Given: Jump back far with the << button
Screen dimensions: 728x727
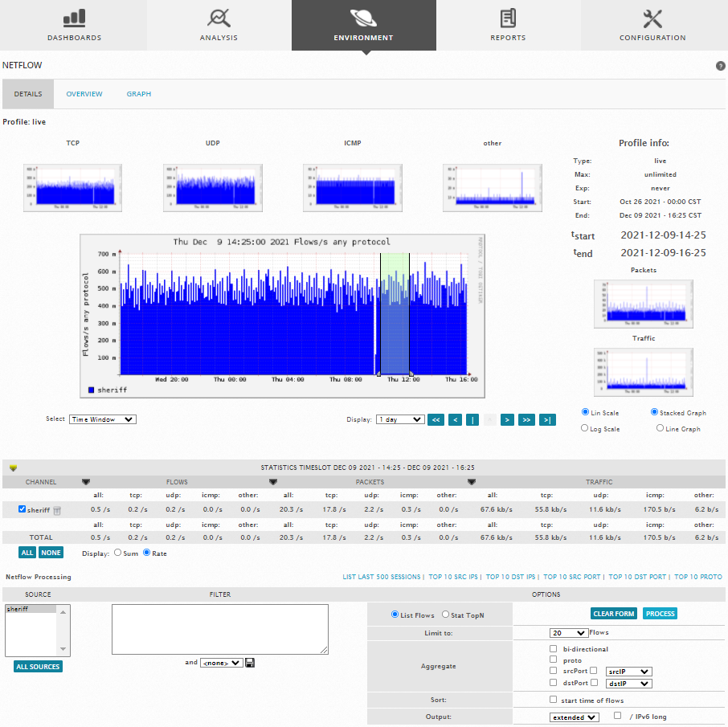Looking at the screenshot, I should click(436, 419).
